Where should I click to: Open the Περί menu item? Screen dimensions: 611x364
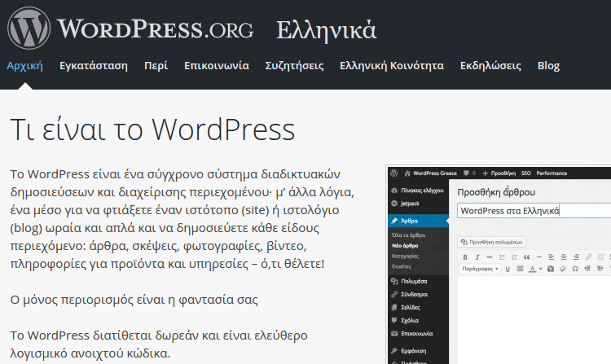[156, 65]
